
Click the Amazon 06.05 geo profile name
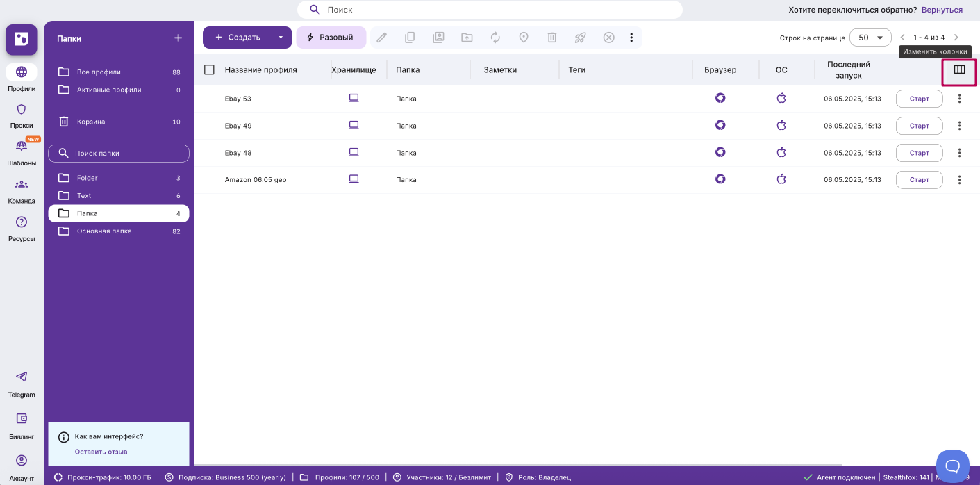click(256, 180)
